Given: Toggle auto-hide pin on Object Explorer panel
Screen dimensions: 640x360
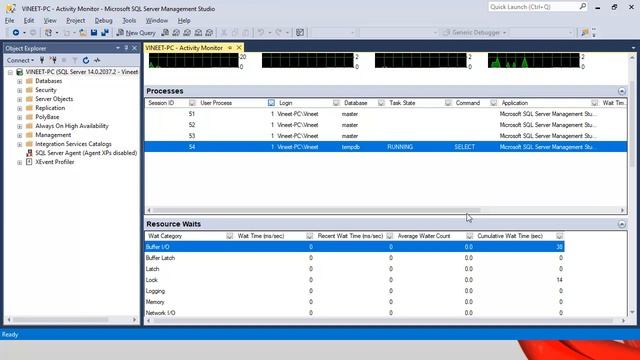Looking at the screenshot, I should [126, 48].
